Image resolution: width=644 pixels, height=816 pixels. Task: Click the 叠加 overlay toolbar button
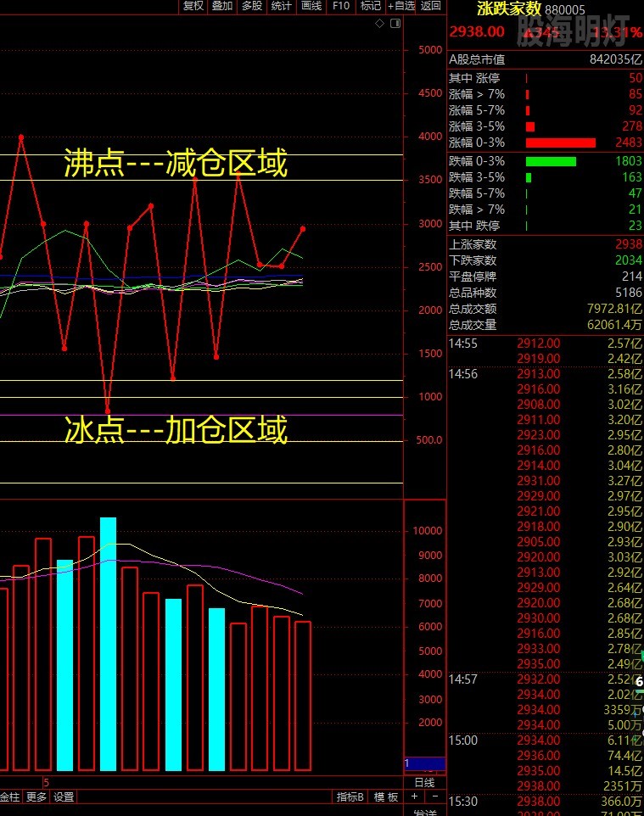(222, 6)
